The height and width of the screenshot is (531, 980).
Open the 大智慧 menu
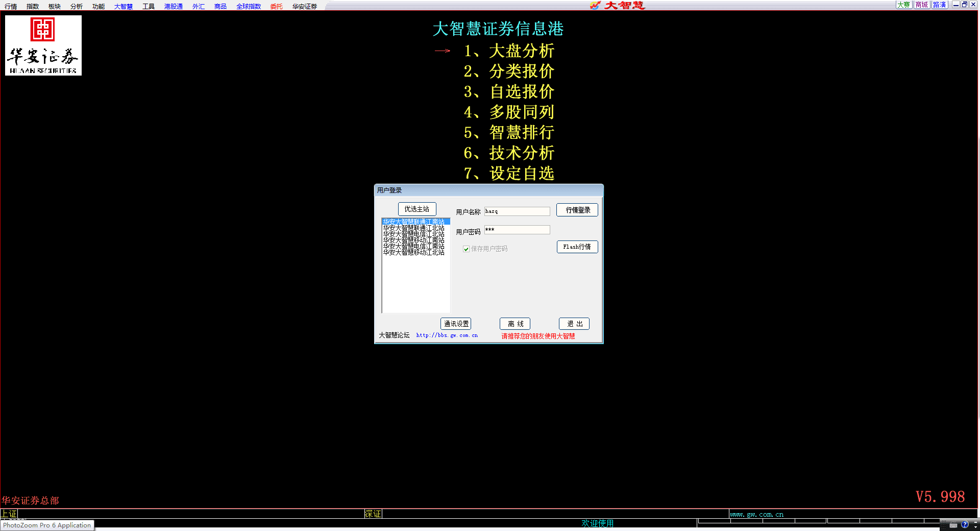(124, 7)
